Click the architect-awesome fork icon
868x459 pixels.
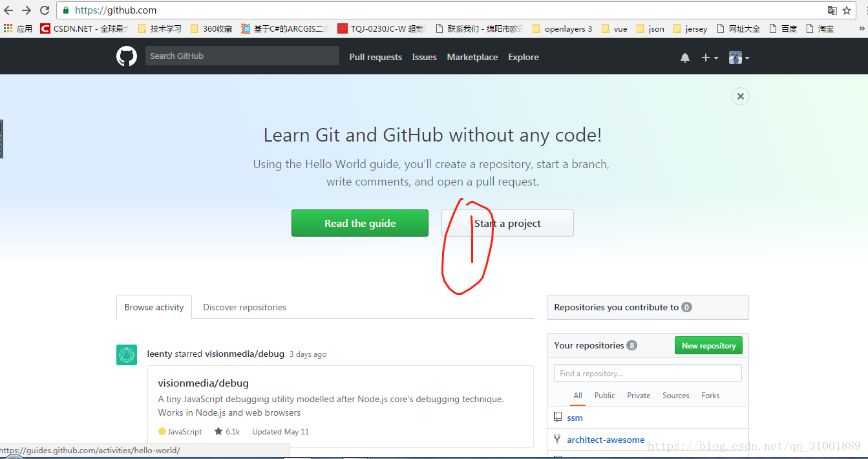tap(557, 439)
